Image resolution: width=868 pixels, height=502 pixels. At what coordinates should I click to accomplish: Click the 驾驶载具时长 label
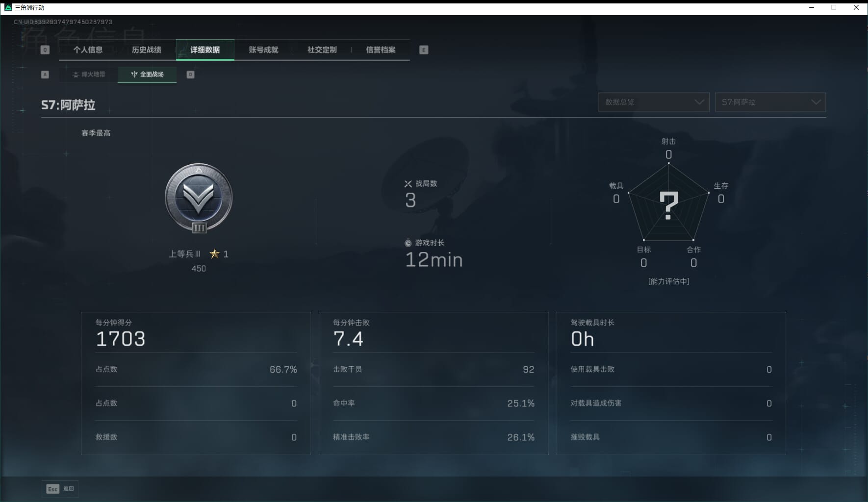click(x=592, y=323)
